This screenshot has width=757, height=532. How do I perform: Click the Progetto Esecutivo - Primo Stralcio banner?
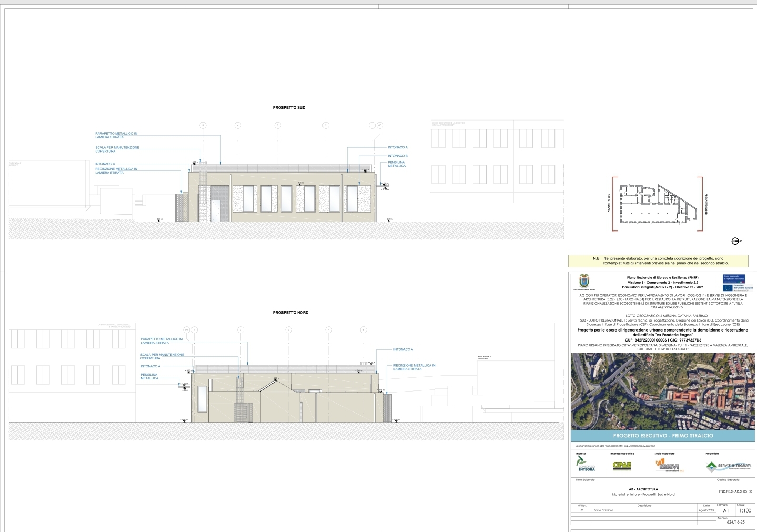point(662,436)
